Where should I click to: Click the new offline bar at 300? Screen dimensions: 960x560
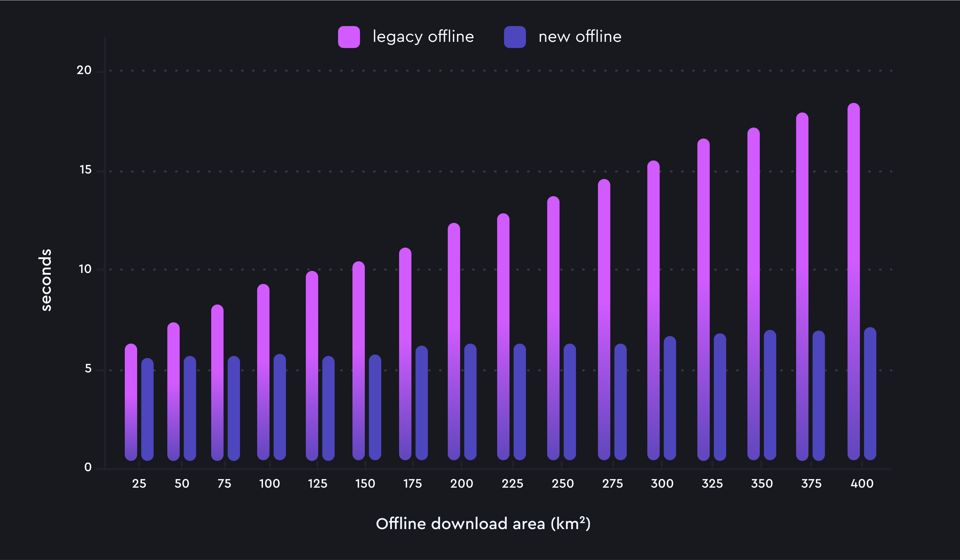point(670,398)
